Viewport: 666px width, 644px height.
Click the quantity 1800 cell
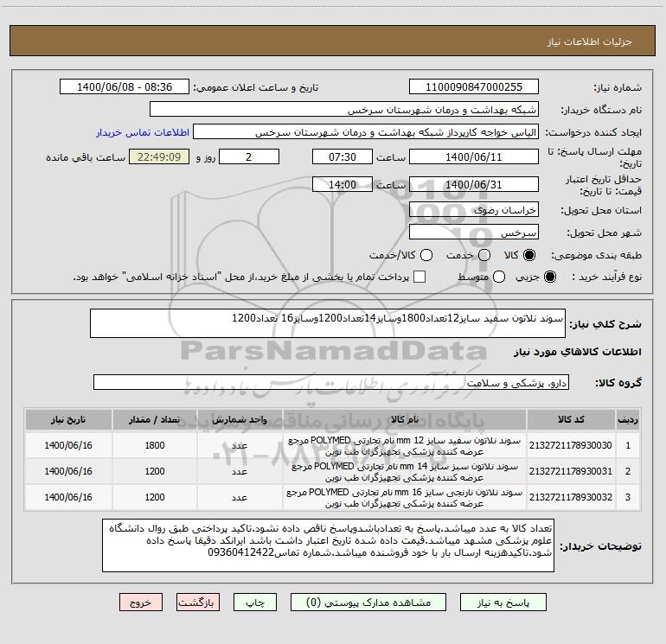pos(155,445)
